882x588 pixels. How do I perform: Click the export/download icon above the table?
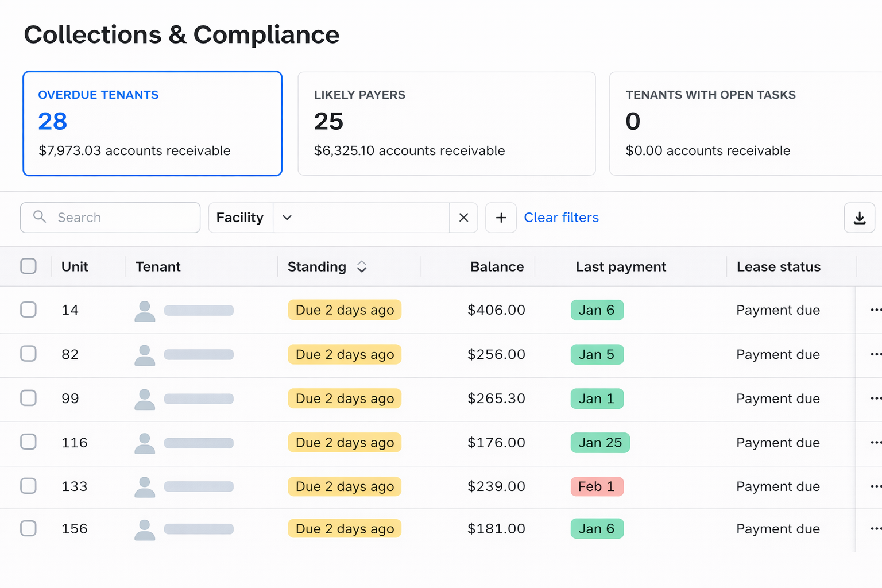coord(859,218)
